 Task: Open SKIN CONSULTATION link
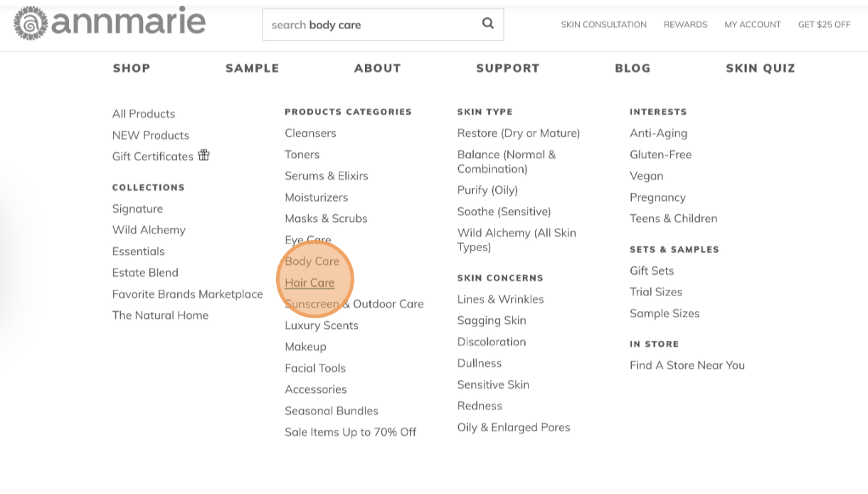(603, 24)
